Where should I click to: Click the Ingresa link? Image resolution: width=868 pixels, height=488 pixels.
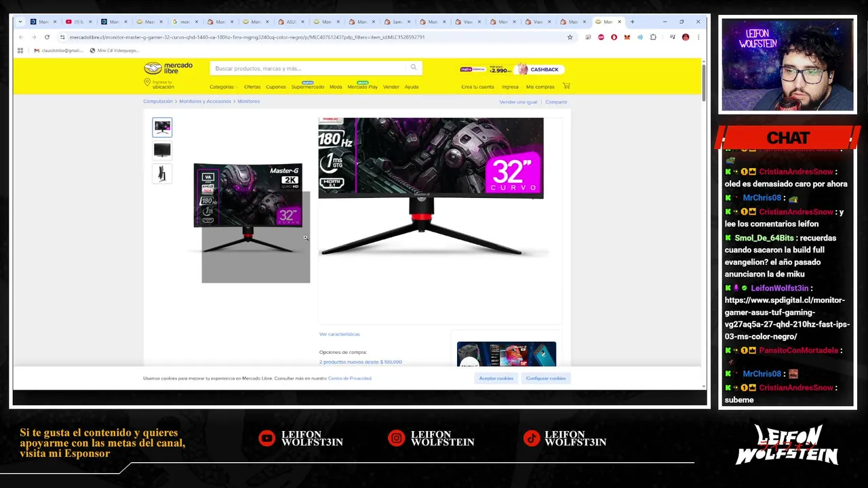pyautogui.click(x=510, y=87)
